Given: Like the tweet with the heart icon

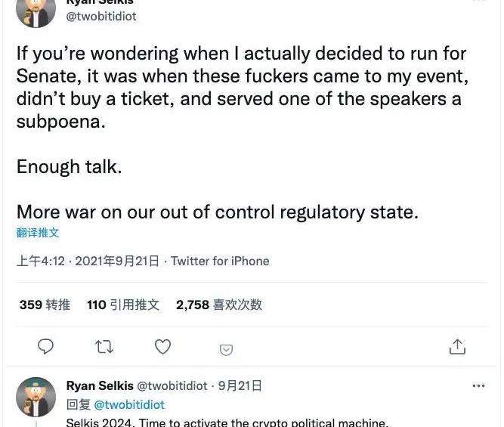Looking at the screenshot, I should [x=162, y=347].
